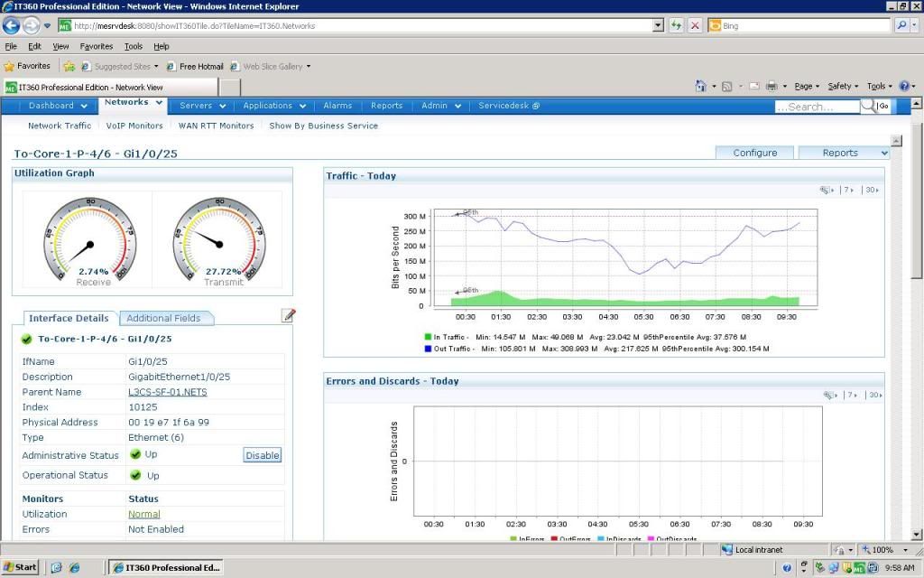The width and height of the screenshot is (924, 578).
Task: Open the Network Traffic submenu link
Action: coord(60,126)
